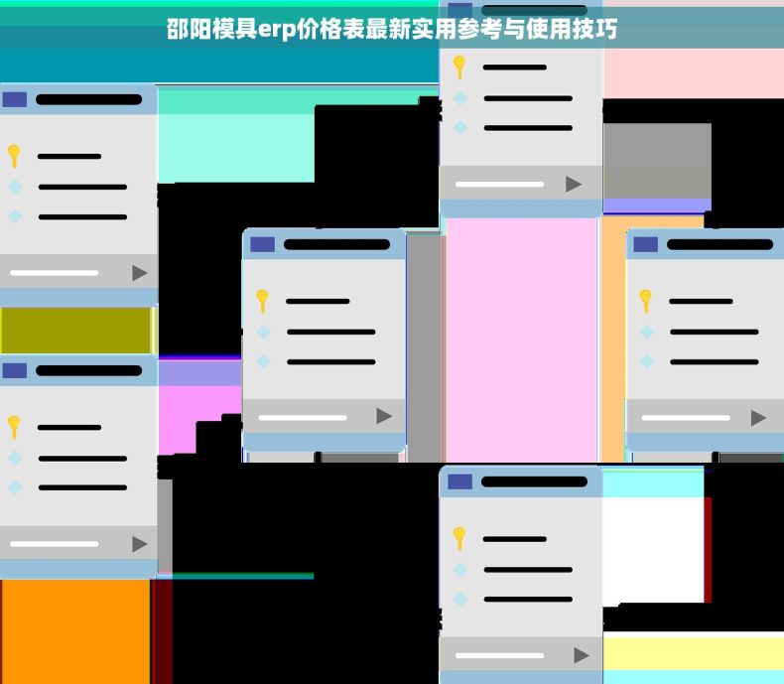Click the blue square icon in the center window header

(x=262, y=244)
